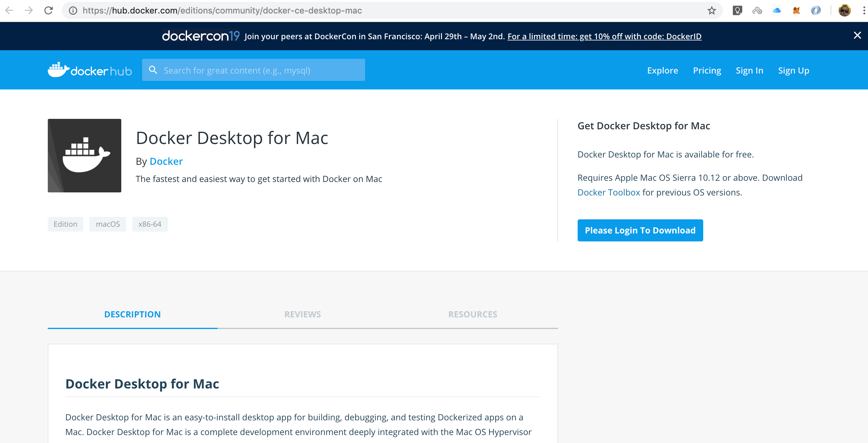Open the dockercon19 logo in the banner
The width and height of the screenshot is (868, 443).
[x=201, y=36]
